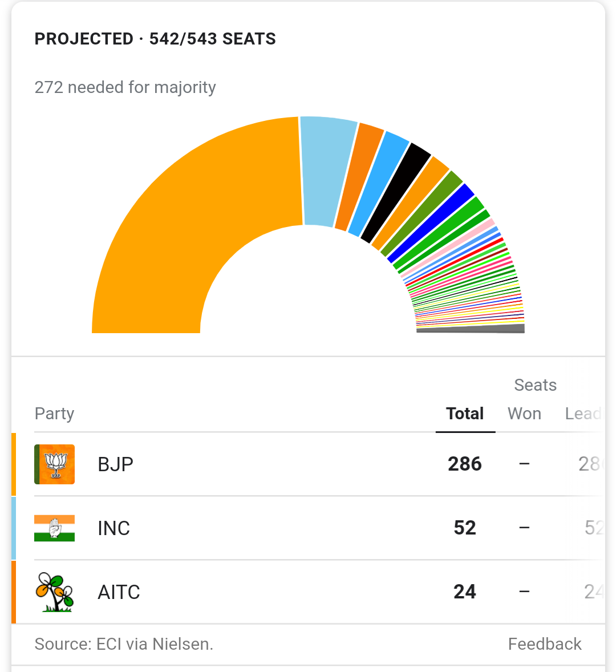Click the Source ECI via Nielsen text
The image size is (616, 672).
[124, 644]
